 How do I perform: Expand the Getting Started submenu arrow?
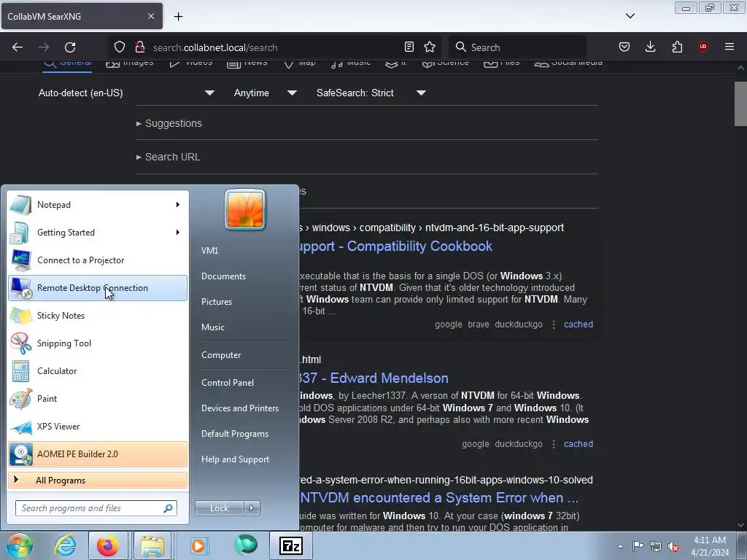178,233
